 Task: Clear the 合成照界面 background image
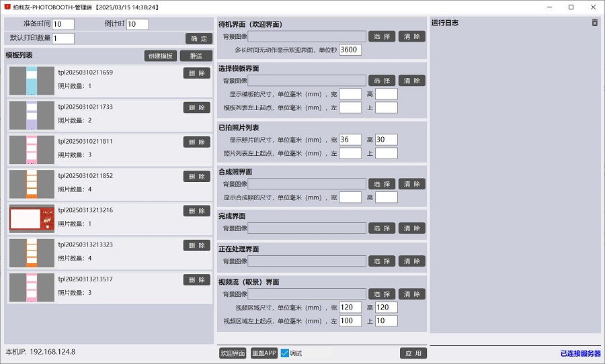point(411,184)
